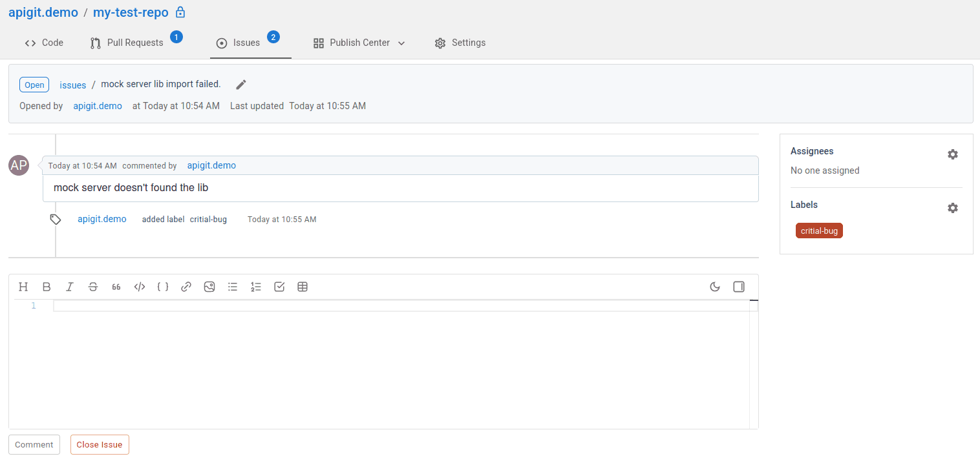Click the 'Labels' heading
Screen dimensions: 980x463
tap(804, 205)
